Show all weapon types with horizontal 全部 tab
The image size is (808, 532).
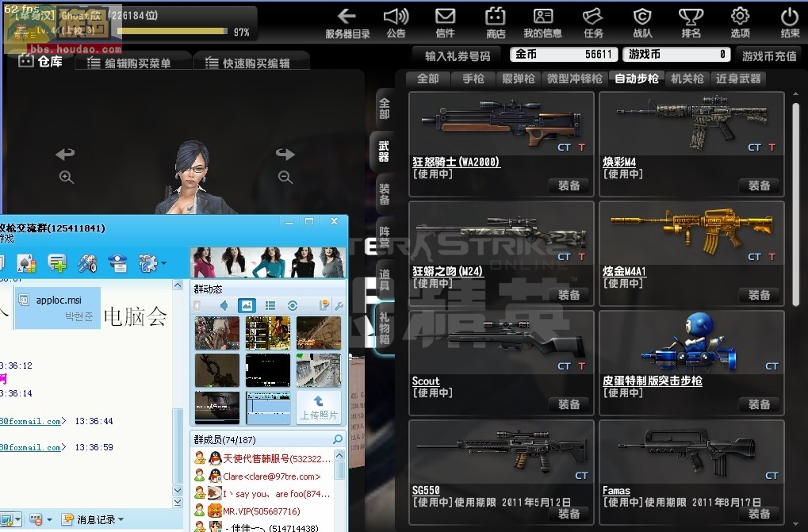427,78
